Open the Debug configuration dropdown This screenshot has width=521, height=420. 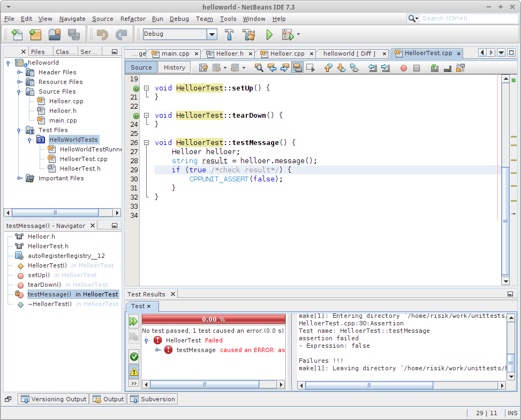pyautogui.click(x=212, y=34)
